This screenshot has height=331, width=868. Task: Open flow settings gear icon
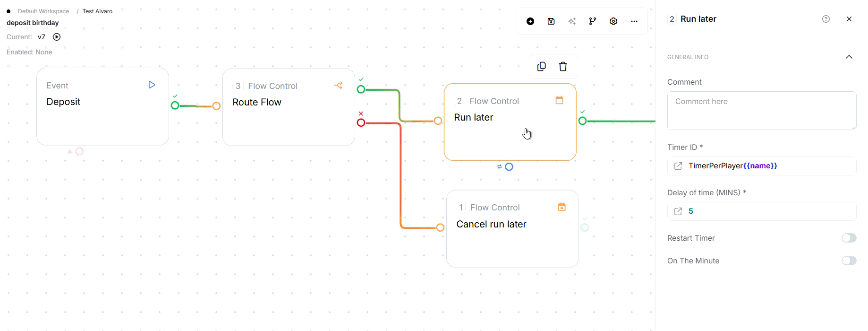coord(613,21)
